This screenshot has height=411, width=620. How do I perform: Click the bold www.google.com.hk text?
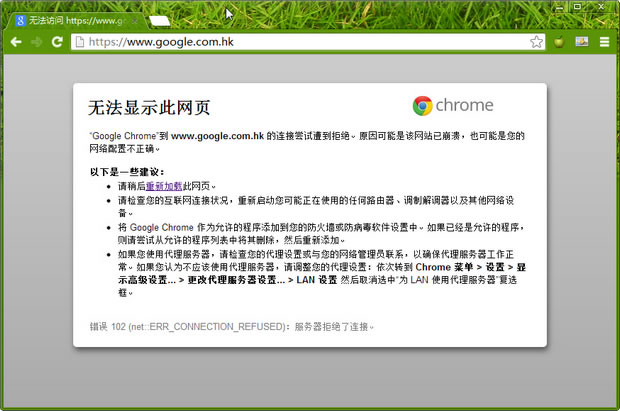(x=217, y=136)
